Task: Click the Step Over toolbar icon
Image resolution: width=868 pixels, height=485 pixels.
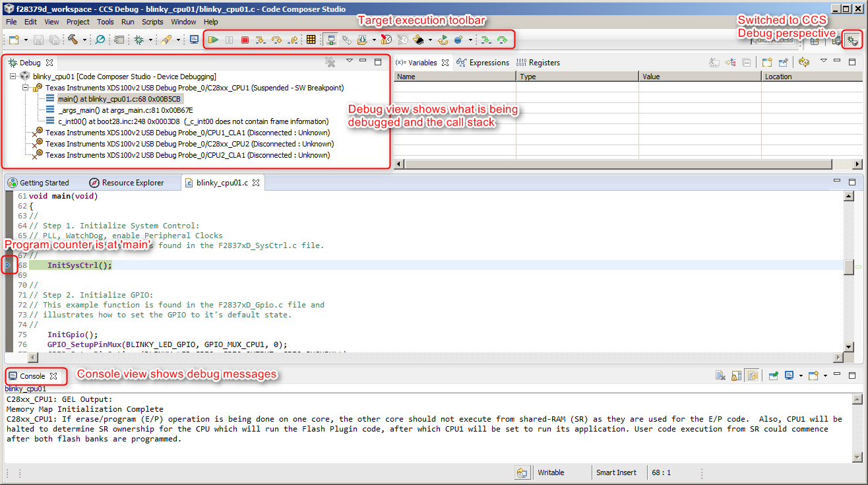Action: (277, 40)
